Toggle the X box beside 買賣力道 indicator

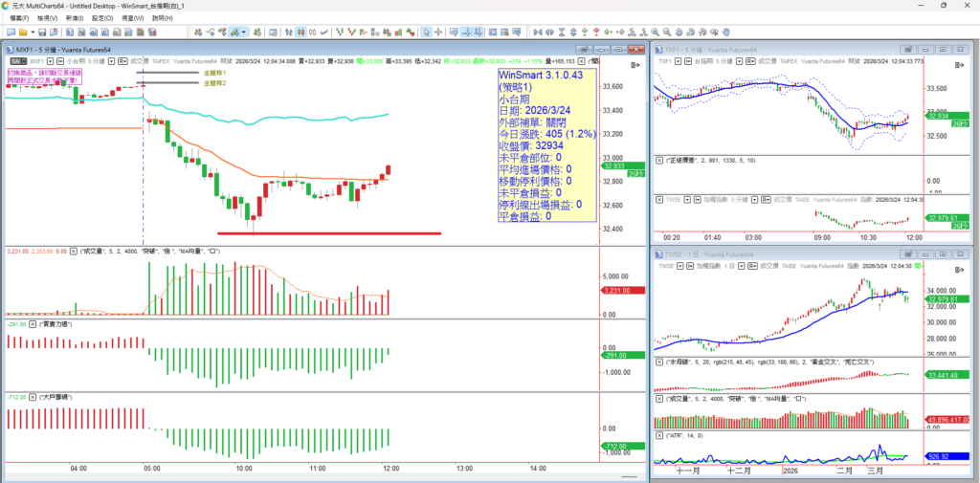tap(33, 324)
